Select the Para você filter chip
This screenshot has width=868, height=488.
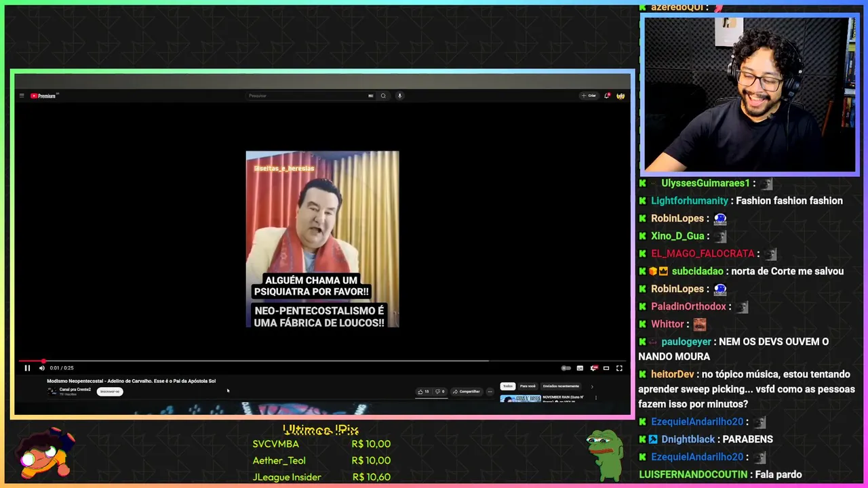[x=528, y=386]
